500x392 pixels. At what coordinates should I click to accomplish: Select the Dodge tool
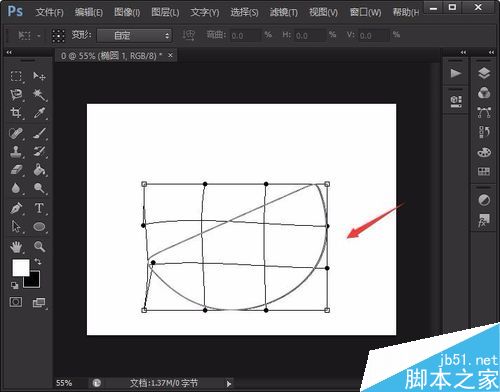pyautogui.click(x=39, y=188)
